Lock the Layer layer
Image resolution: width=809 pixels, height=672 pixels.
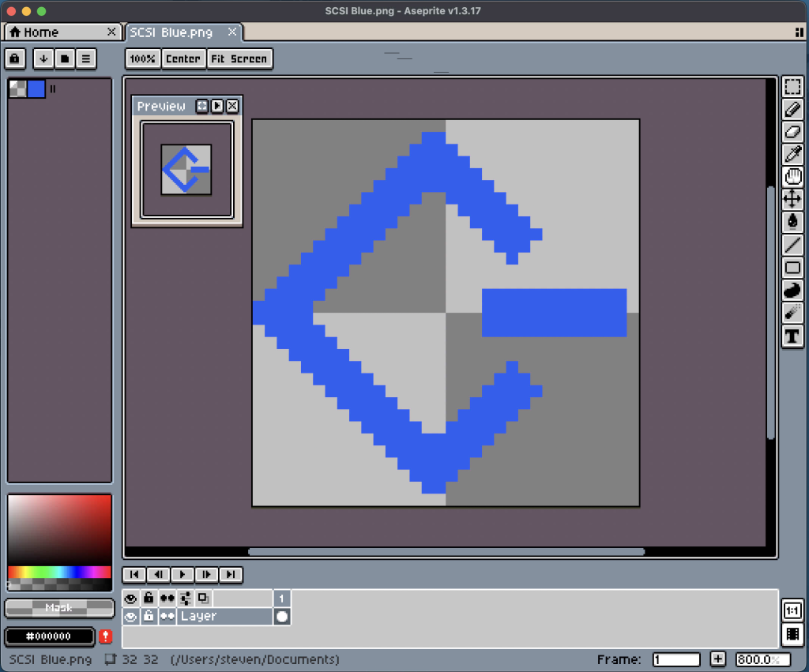click(149, 616)
